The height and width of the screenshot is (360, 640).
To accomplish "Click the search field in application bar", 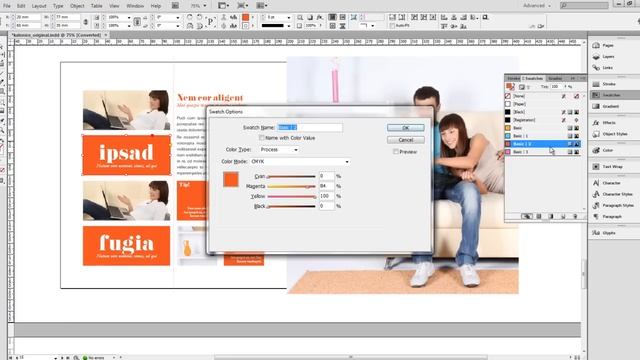I will click(584, 5).
